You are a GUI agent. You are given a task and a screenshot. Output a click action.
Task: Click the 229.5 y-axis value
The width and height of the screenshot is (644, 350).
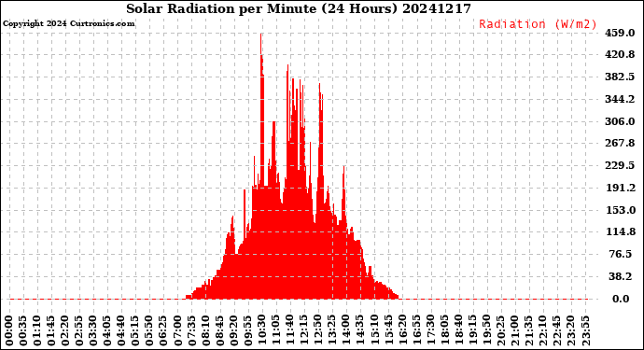pyautogui.click(x=620, y=165)
